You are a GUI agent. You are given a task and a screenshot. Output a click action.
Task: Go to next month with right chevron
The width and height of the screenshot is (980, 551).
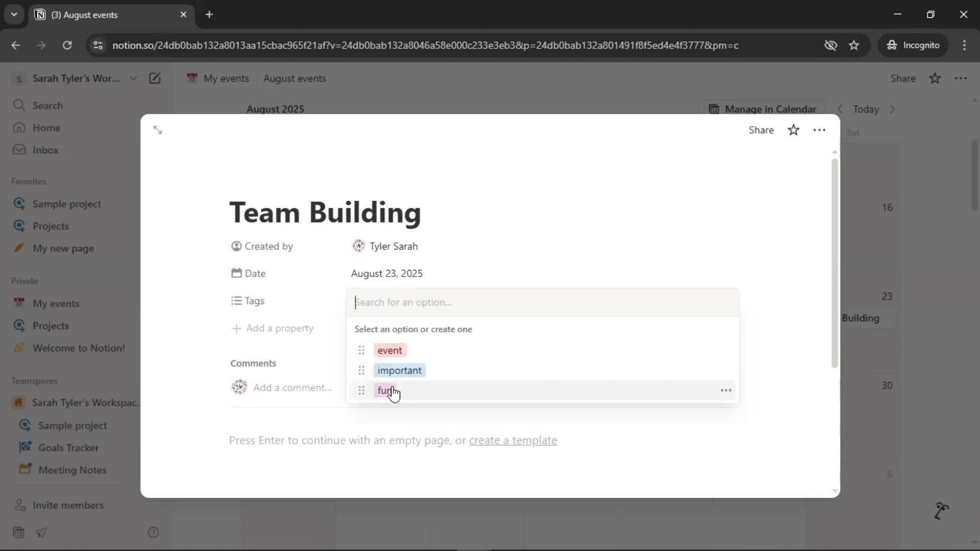892,109
